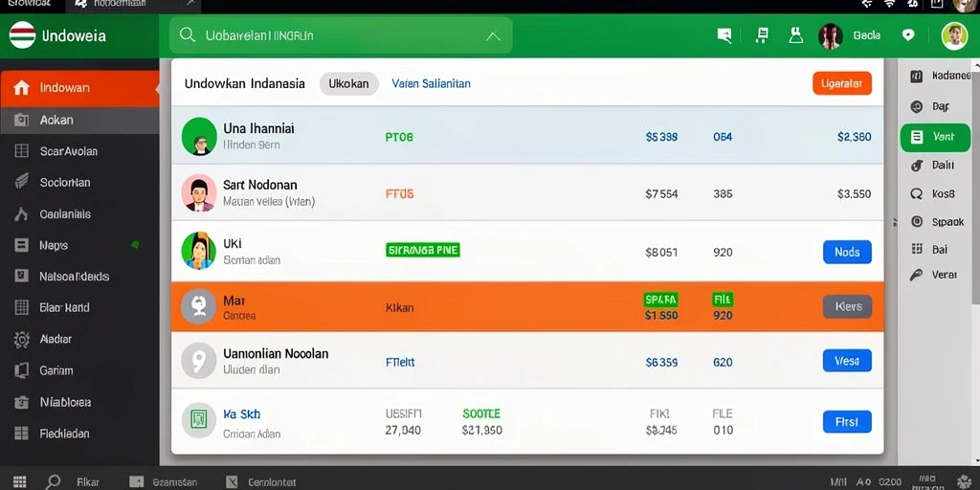Select the Kos8 search icon in right panel
This screenshot has height=490, width=980.
point(917,193)
